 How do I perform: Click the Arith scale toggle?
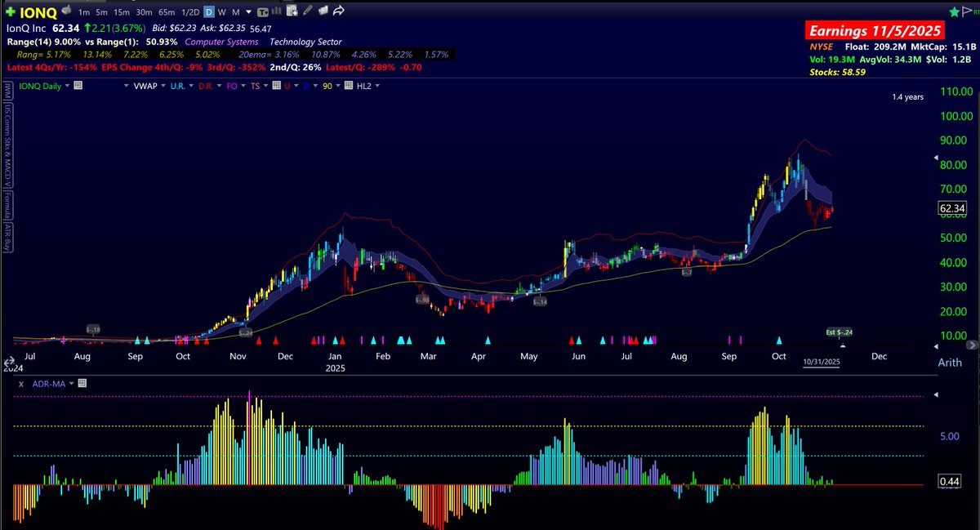(950, 363)
